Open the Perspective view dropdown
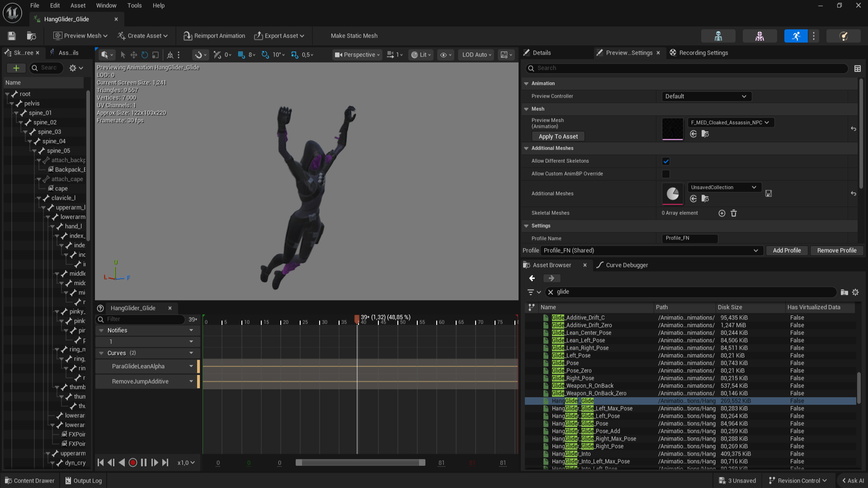868x488 pixels. coord(357,55)
